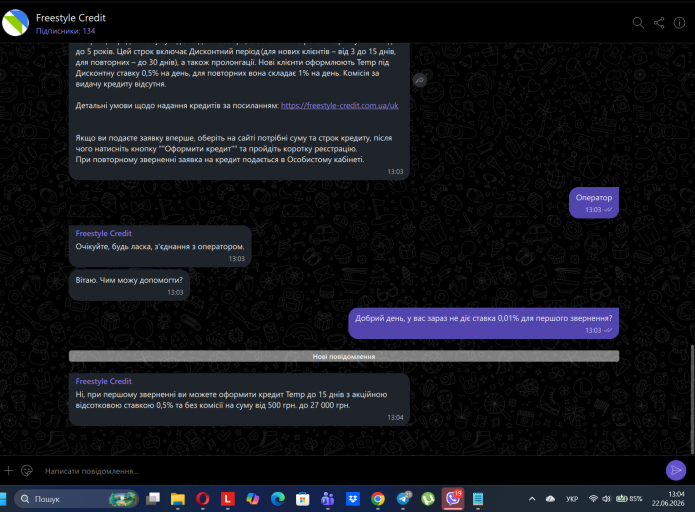695x512 pixels.
Task: Open the freestyle-credit.com.ua/uk link
Action: pos(340,106)
